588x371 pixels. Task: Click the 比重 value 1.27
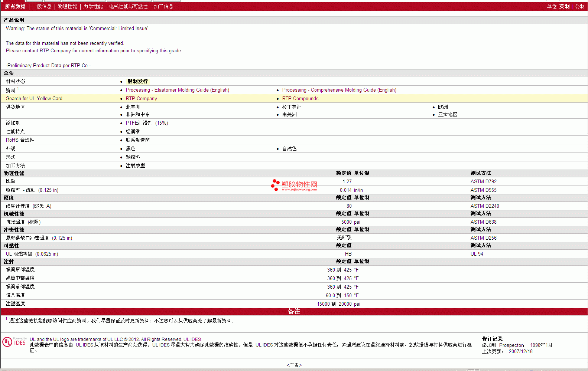click(347, 182)
